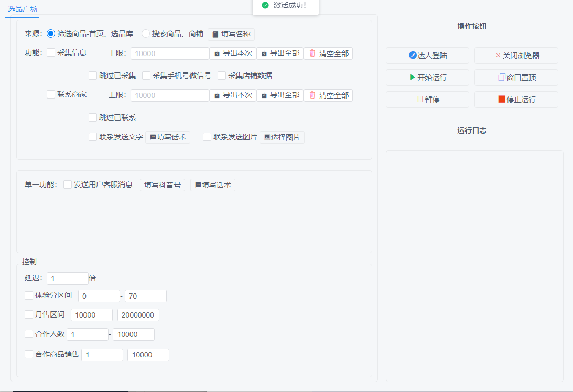Click 月售区间 minimum value field
This screenshot has width=573, height=392.
pos(91,315)
